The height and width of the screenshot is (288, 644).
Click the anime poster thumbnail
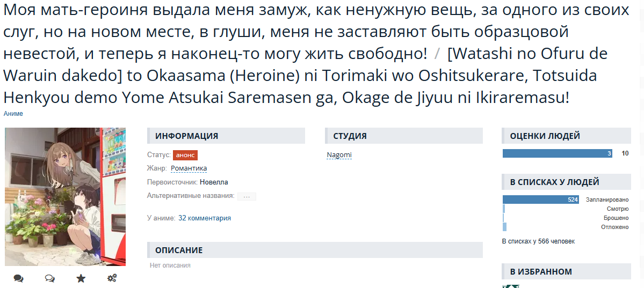pyautogui.click(x=65, y=196)
